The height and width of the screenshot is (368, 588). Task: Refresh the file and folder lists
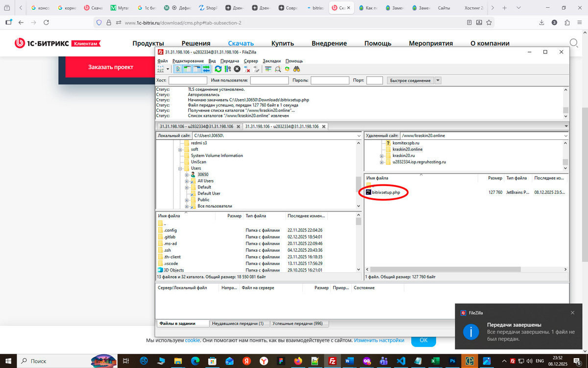218,69
